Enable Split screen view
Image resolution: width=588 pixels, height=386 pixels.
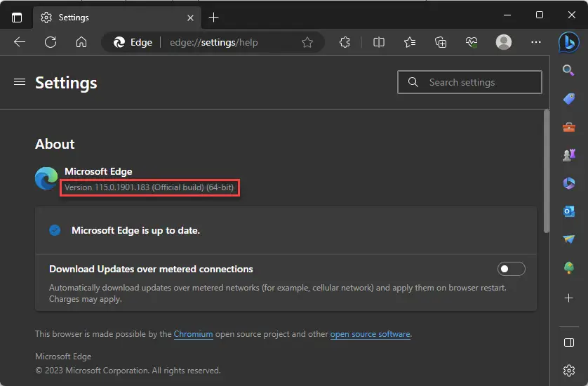[379, 42]
